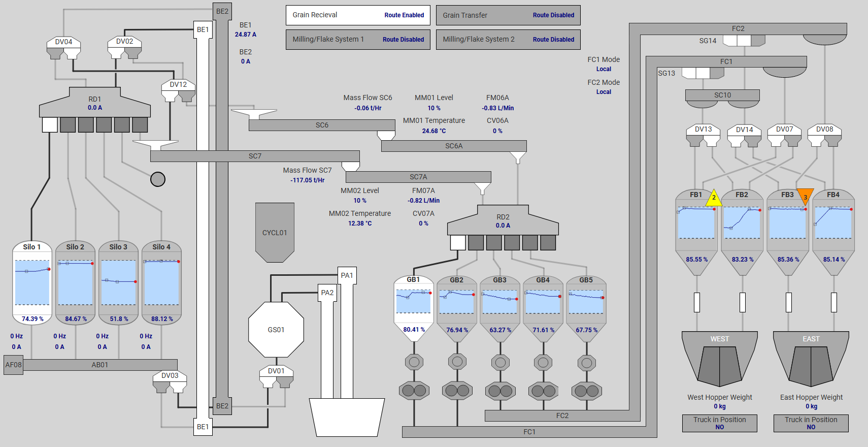This screenshot has width=868, height=447.
Task: Click the AF08 box
Action: tap(13, 365)
